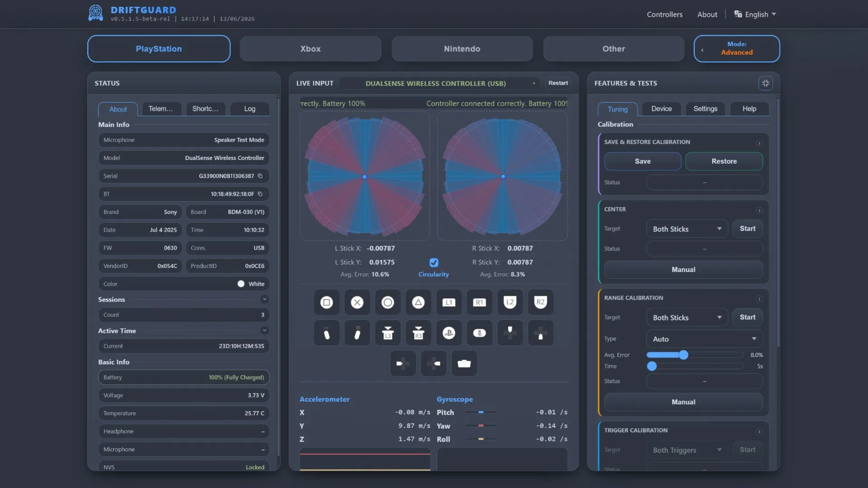Click the Create button icon

pos(326,333)
